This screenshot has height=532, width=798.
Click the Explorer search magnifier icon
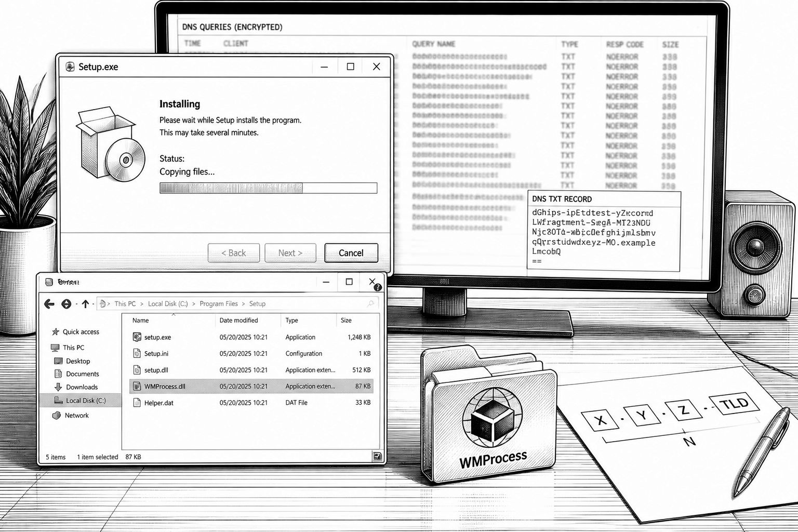370,303
